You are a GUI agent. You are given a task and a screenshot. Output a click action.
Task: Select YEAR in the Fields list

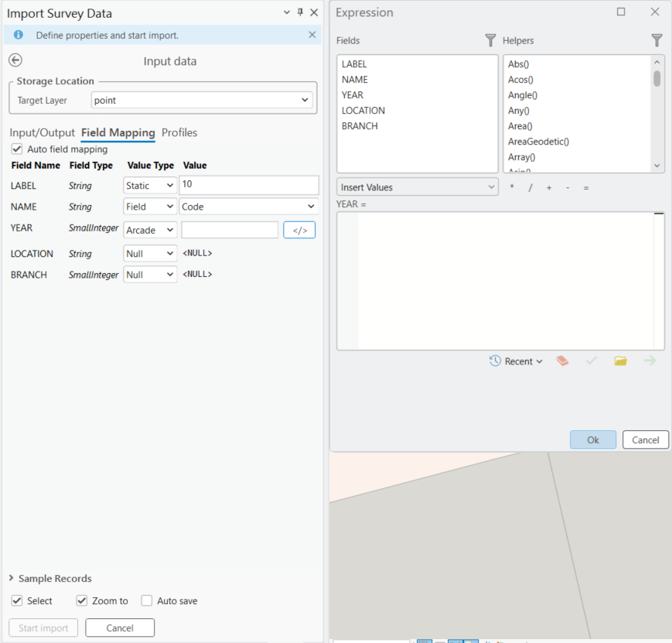353,95
